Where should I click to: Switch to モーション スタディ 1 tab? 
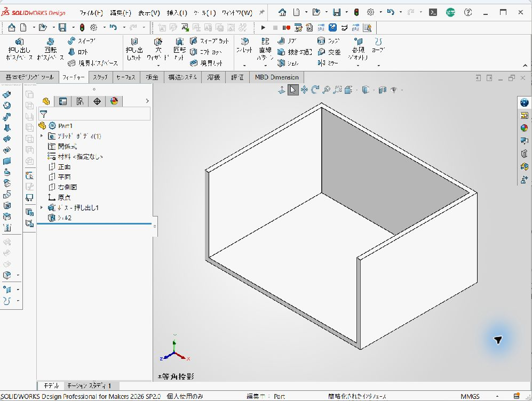coord(89,386)
